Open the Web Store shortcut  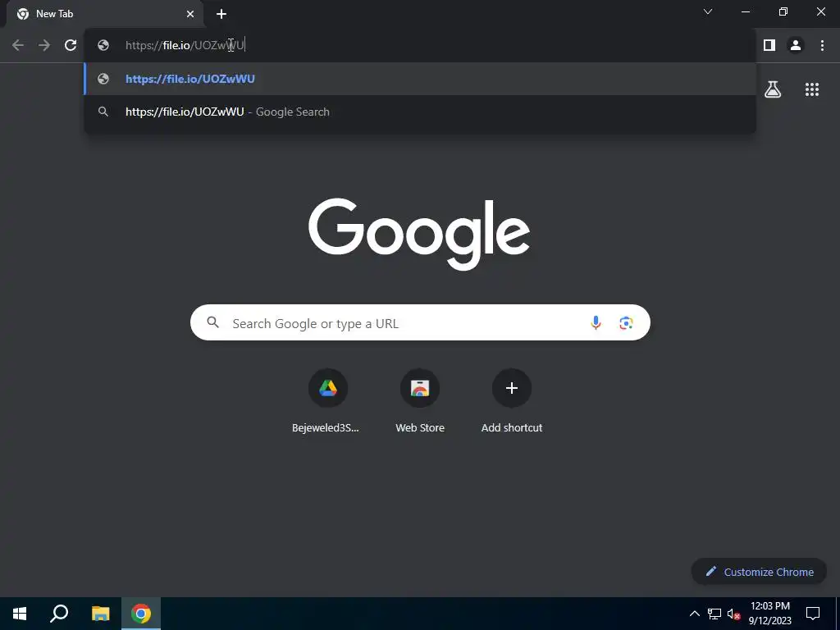[x=420, y=400]
